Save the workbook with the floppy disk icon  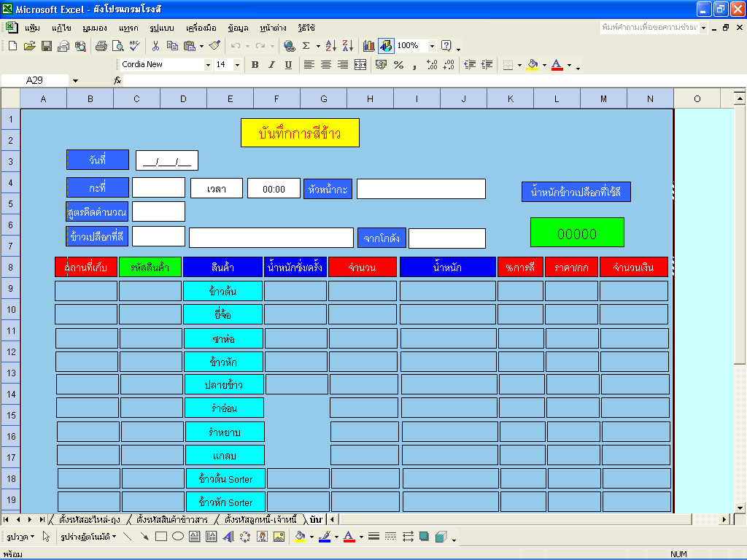(x=47, y=46)
